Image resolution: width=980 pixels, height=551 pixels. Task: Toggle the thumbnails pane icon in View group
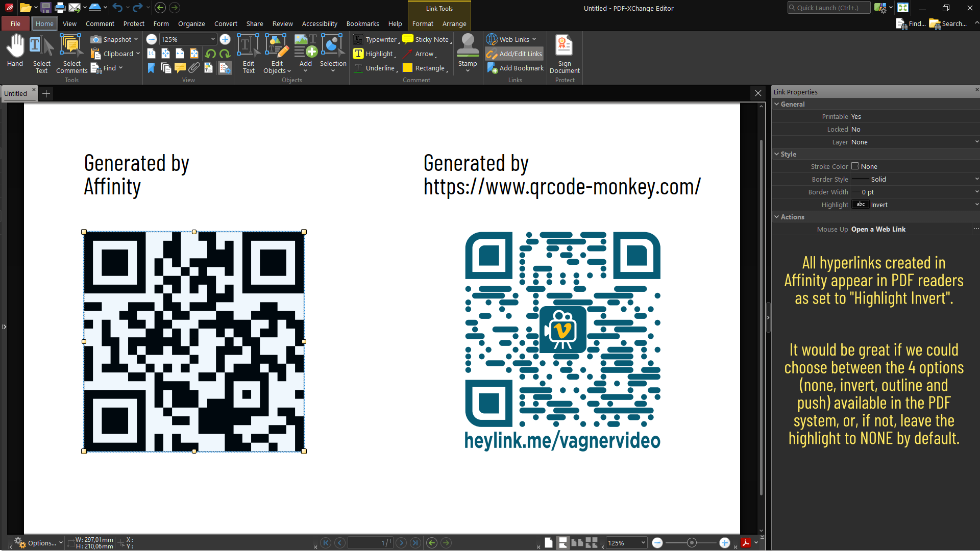(x=166, y=68)
